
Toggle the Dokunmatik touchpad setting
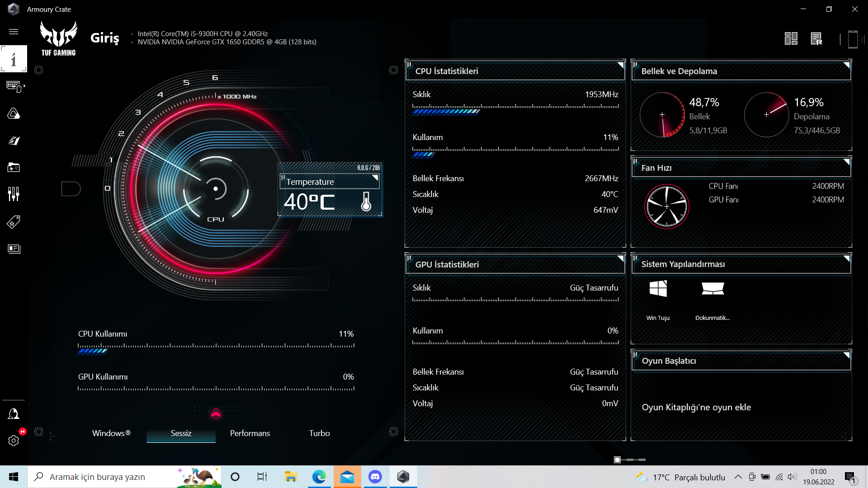712,289
